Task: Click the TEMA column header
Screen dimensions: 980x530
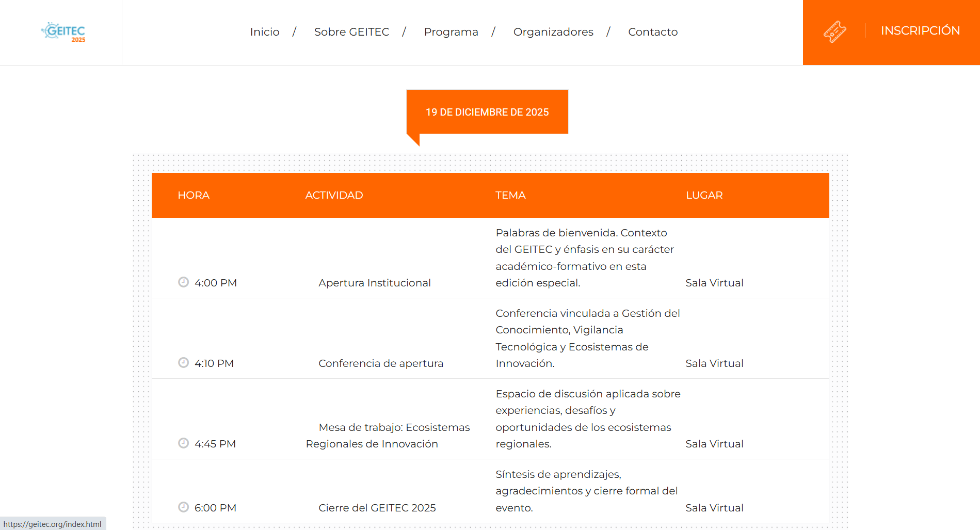Action: coord(510,195)
